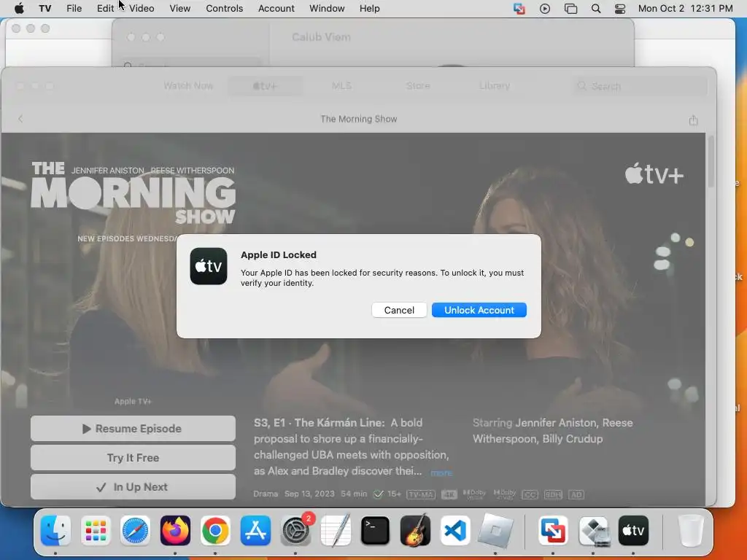Open the Apple menu
The height and width of the screenshot is (560, 747).
[x=19, y=9]
